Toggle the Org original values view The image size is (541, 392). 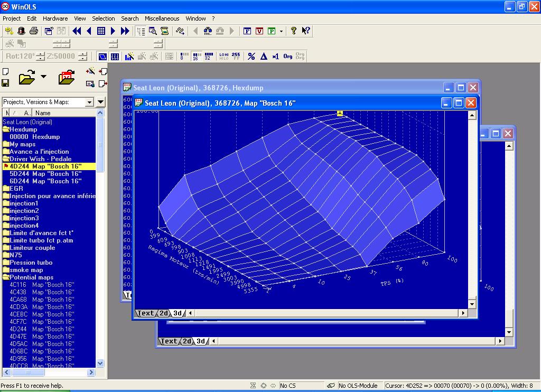click(x=288, y=56)
